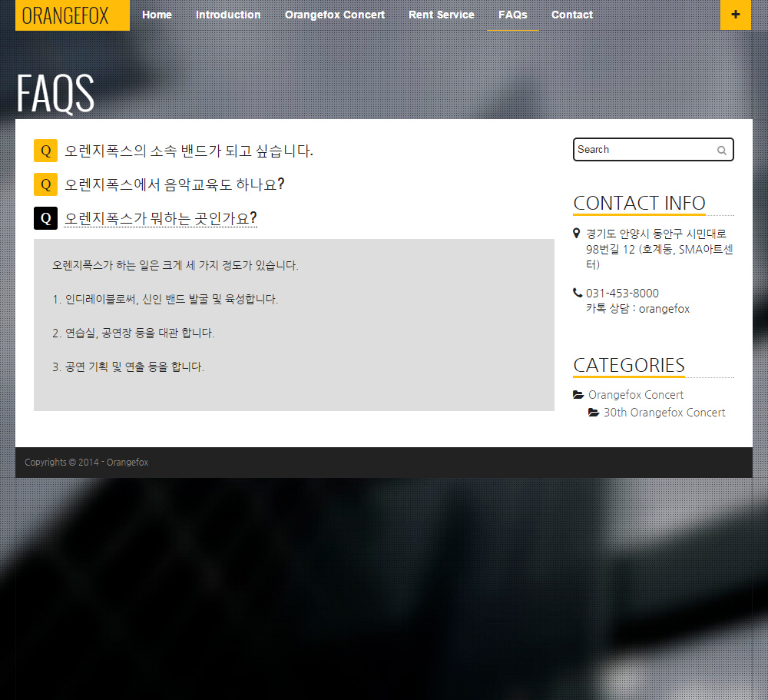The height and width of the screenshot is (700, 768).
Task: Select answer line 2 연습실, 공연장 등을 대관
Action: [x=133, y=333]
